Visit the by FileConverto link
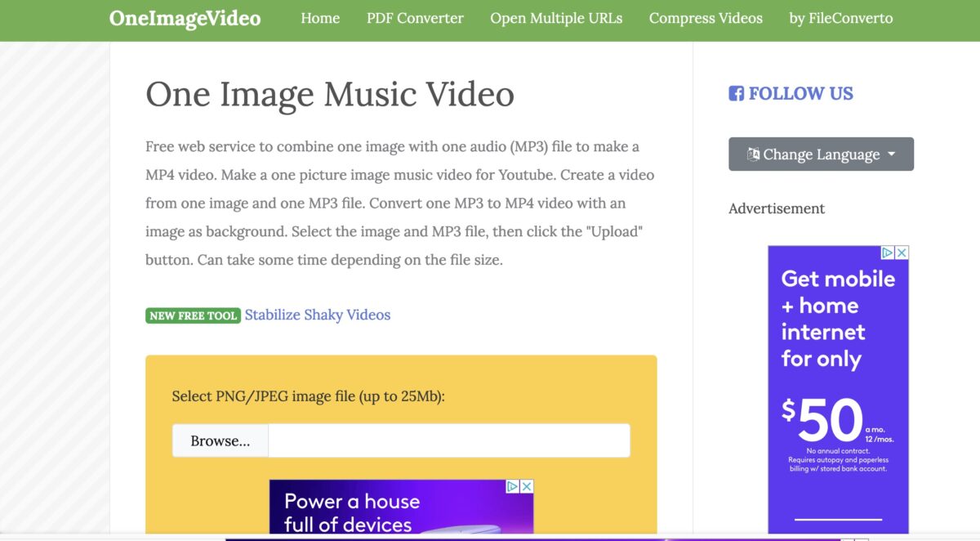 (x=840, y=18)
